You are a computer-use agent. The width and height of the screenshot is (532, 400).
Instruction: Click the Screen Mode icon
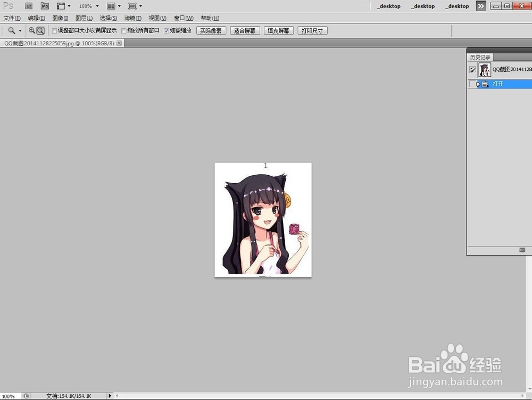point(132,6)
